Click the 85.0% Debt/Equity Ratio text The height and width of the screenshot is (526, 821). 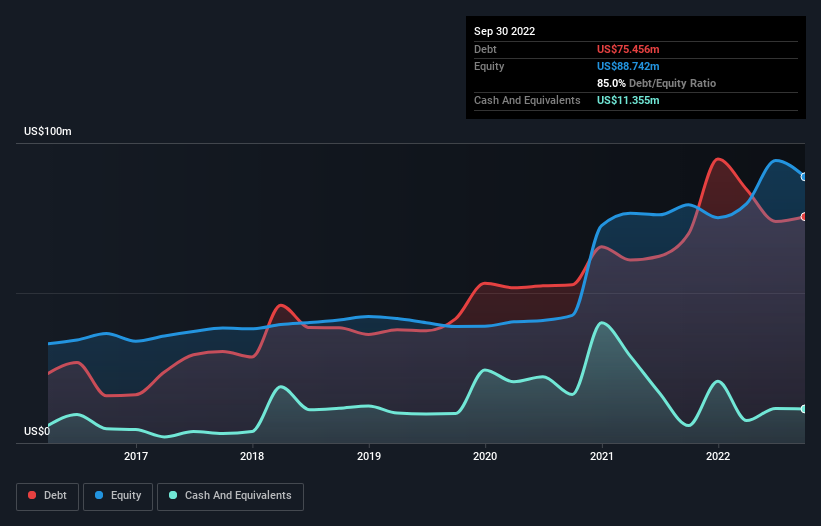[656, 83]
